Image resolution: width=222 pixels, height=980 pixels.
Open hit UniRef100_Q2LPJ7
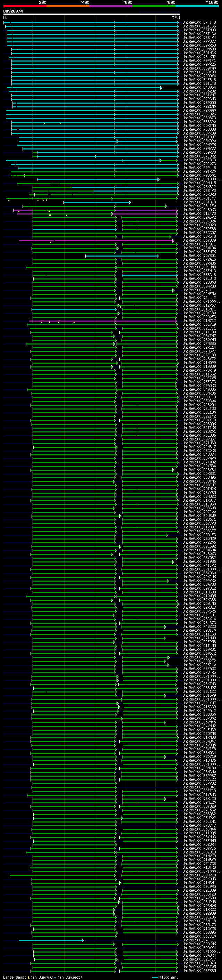coord(199,959)
